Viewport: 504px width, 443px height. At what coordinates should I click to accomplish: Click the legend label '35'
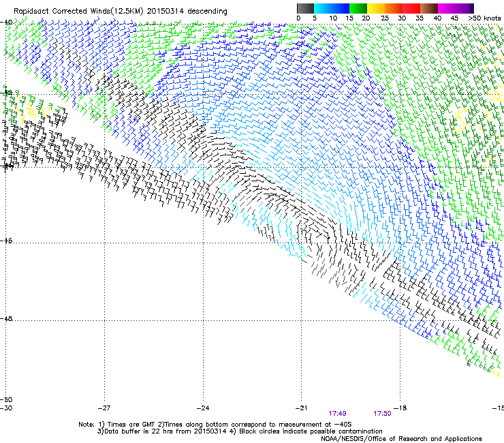420,18
